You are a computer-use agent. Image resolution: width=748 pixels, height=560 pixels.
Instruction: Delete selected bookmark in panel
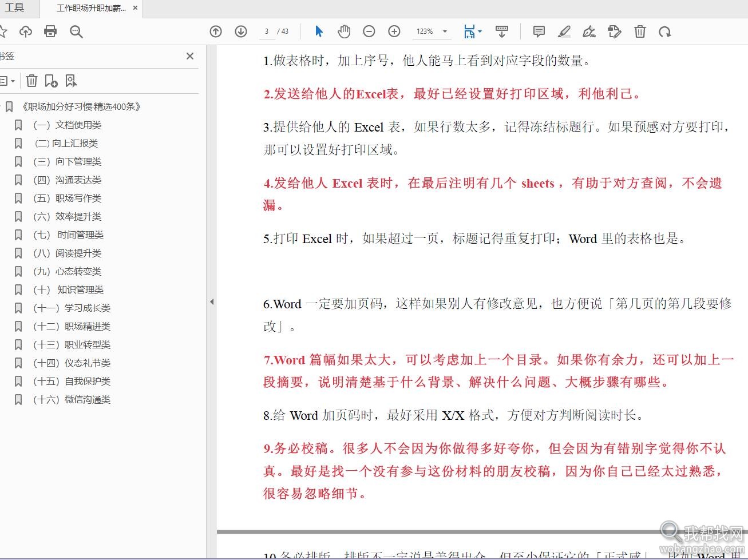point(32,81)
